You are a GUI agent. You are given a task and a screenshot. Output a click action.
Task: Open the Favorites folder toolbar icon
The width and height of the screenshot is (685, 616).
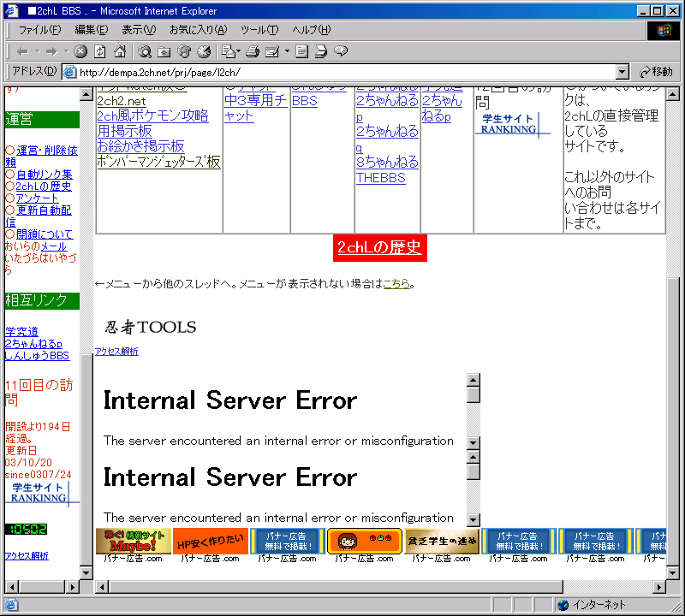164,51
